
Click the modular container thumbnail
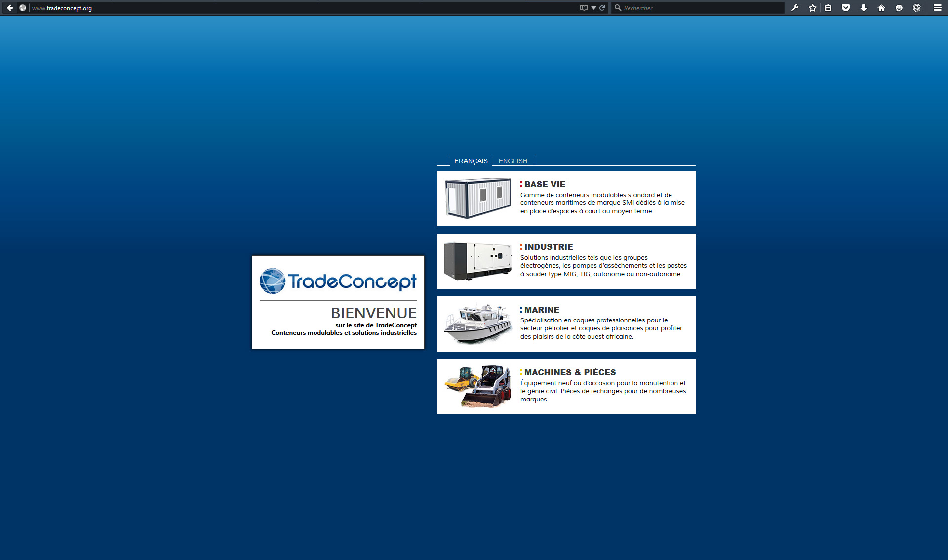[x=478, y=198]
